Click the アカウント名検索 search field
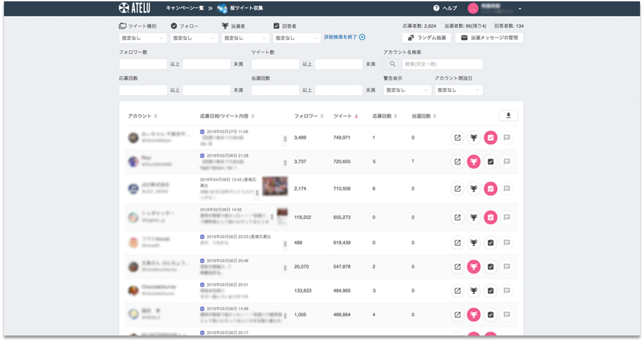Screen dimensions: 644x342 (442, 64)
